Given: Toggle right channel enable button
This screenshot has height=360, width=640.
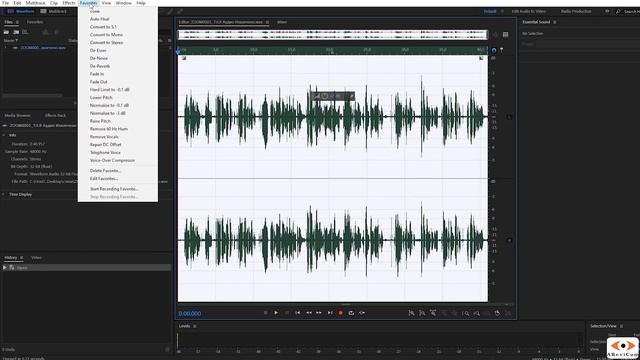Looking at the screenshot, I should tap(509, 240).
